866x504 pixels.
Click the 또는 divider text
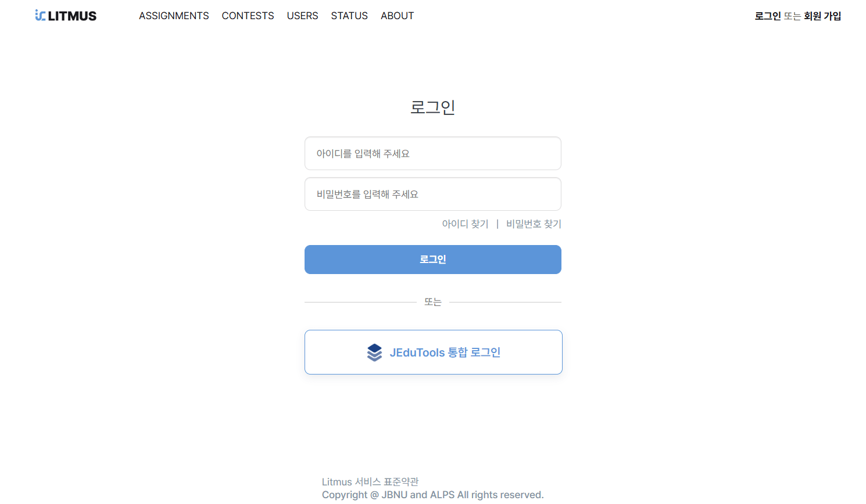pyautogui.click(x=433, y=302)
